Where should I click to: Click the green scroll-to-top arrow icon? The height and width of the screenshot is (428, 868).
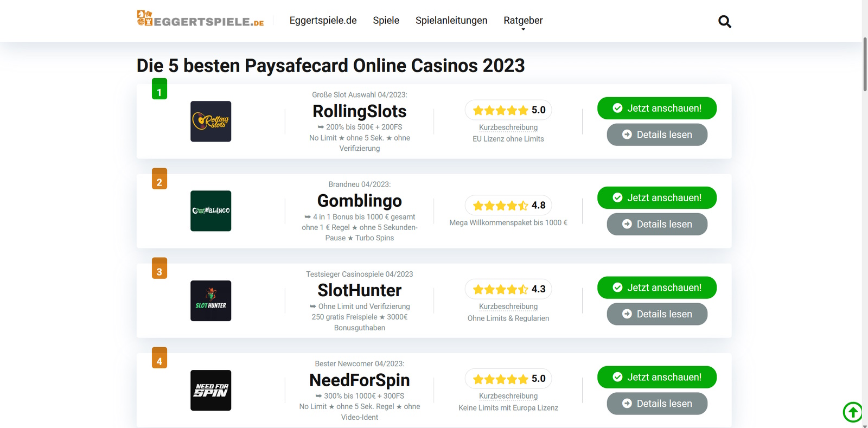pos(852,412)
